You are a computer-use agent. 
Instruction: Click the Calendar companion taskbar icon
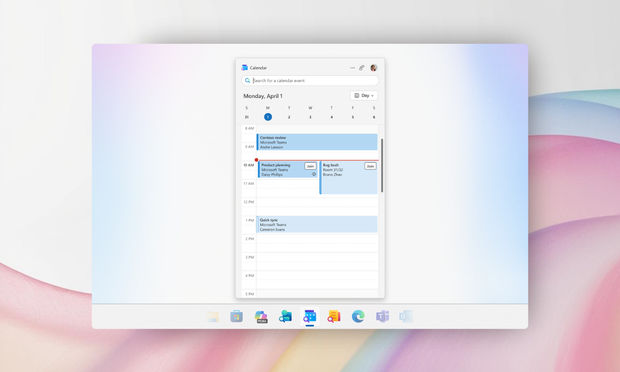(310, 317)
